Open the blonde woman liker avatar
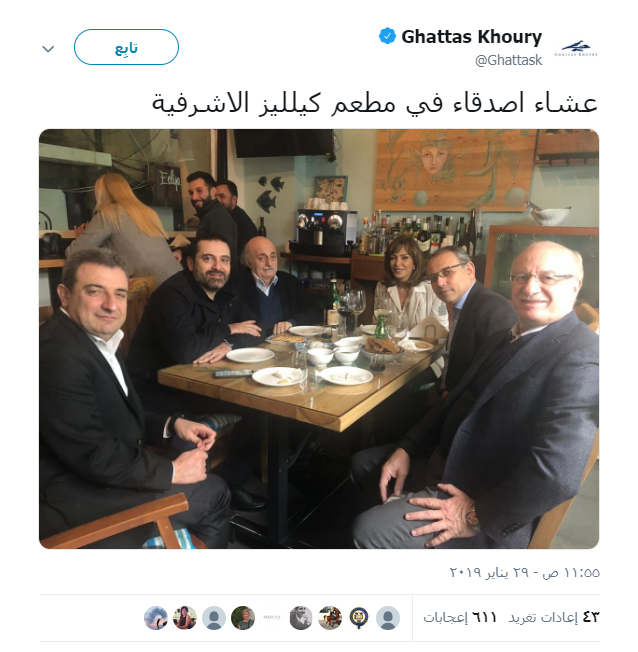Image resolution: width=638 pixels, height=652 pixels. pyautogui.click(x=243, y=617)
